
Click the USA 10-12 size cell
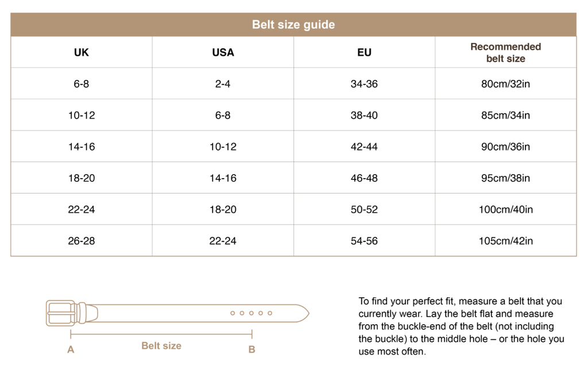click(x=223, y=147)
